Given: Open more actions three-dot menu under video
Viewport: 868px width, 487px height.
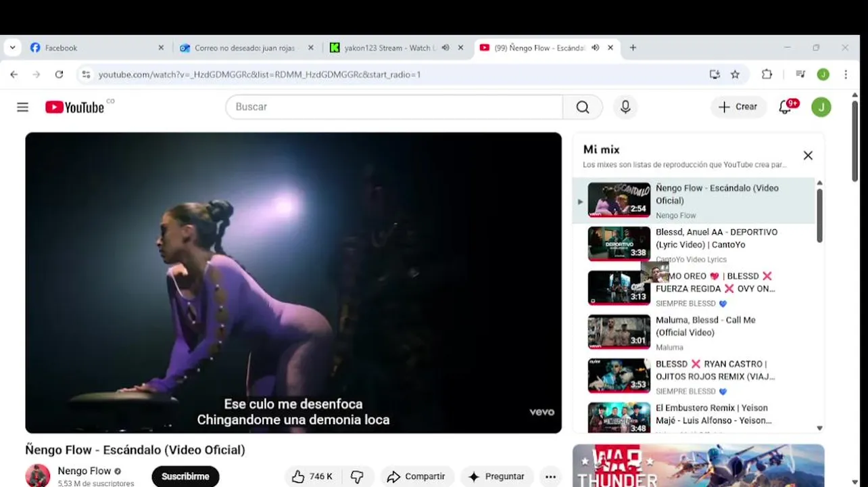Looking at the screenshot, I should (551, 477).
